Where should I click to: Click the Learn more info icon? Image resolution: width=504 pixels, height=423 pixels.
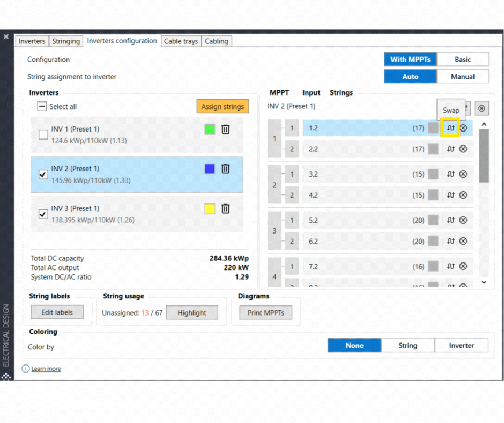point(25,369)
